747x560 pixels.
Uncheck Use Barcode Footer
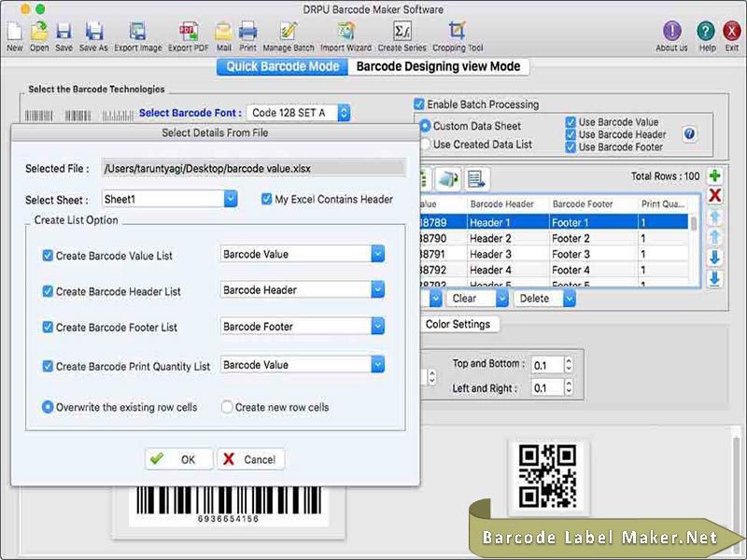(570, 147)
